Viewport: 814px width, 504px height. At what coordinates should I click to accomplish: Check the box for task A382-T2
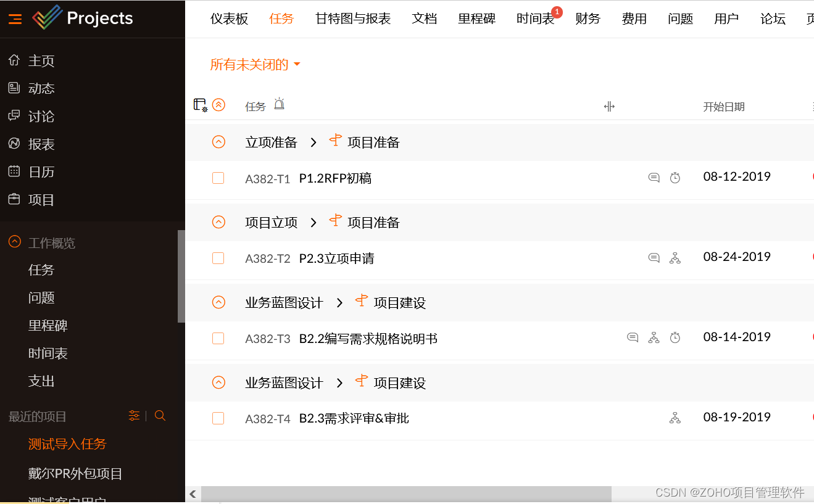point(218,258)
